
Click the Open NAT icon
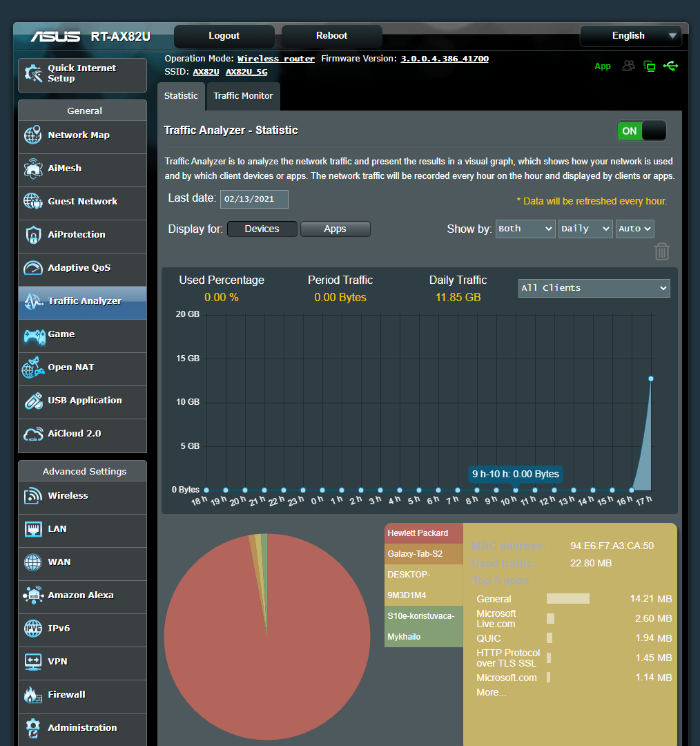[33, 367]
